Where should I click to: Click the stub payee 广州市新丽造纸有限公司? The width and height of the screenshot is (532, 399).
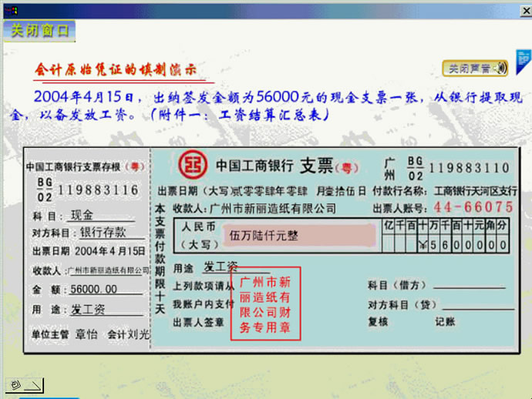pyautogui.click(x=108, y=270)
